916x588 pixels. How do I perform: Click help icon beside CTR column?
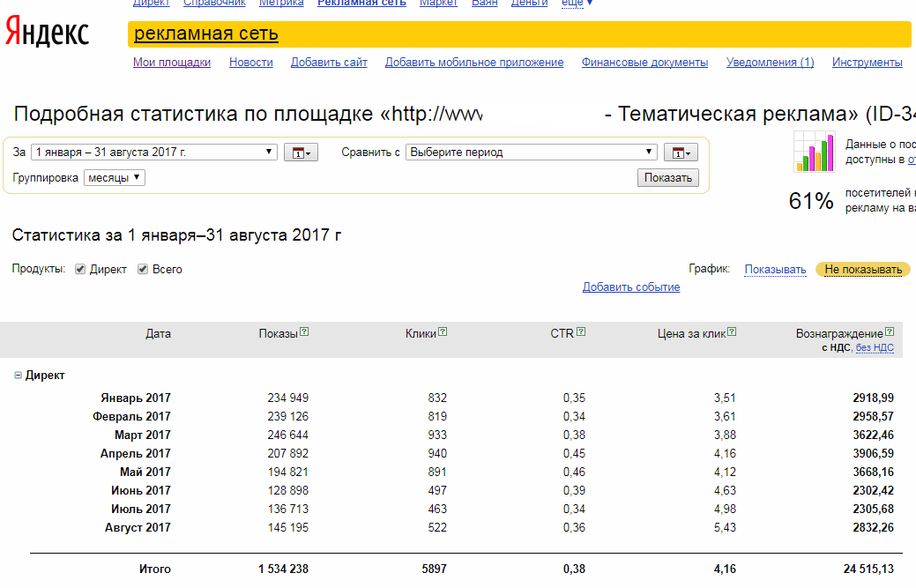[x=581, y=331]
